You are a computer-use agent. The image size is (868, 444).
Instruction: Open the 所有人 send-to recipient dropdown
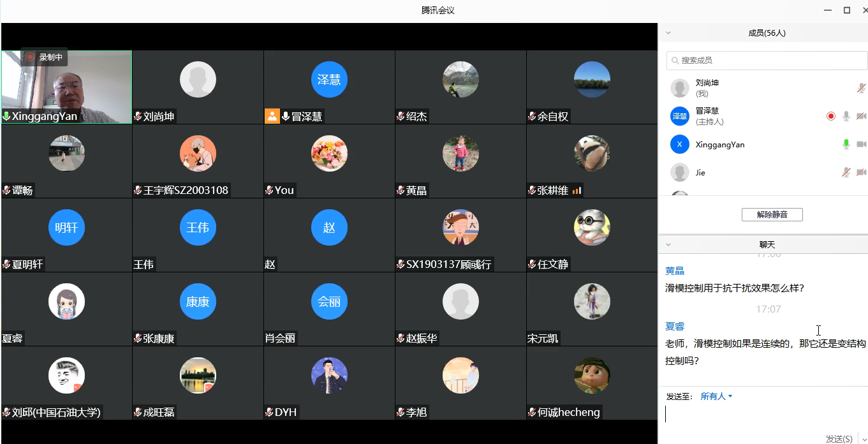[x=716, y=396]
